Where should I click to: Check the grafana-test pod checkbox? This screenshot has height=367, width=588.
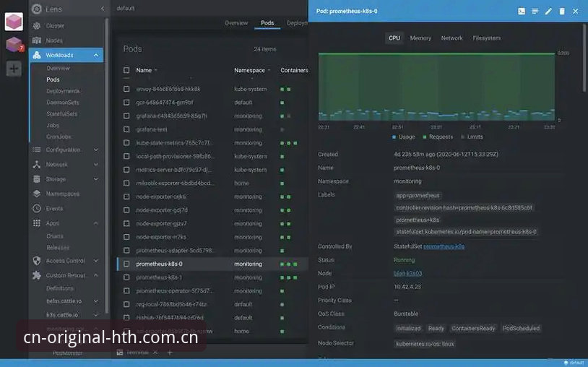(x=126, y=129)
